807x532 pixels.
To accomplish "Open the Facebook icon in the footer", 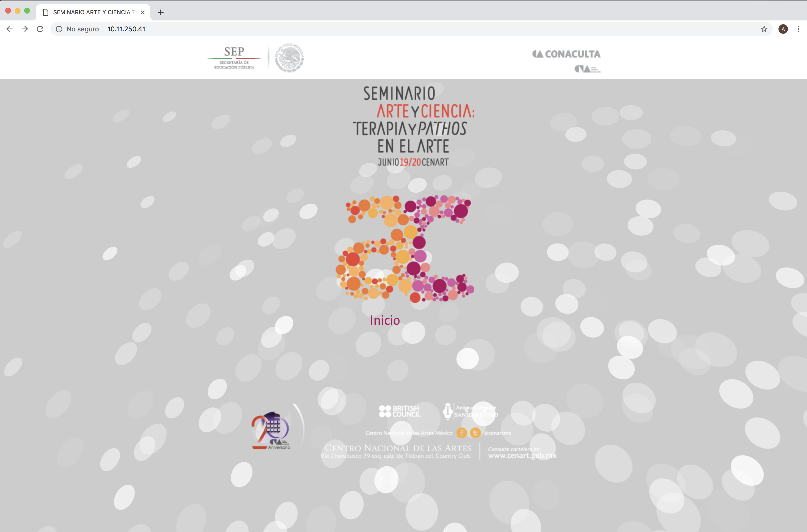I will click(x=462, y=433).
